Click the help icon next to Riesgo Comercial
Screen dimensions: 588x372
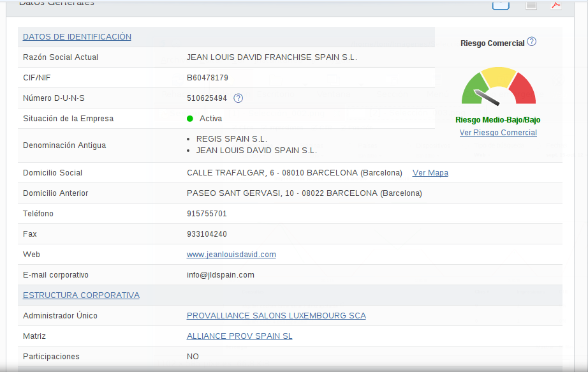pyautogui.click(x=532, y=41)
